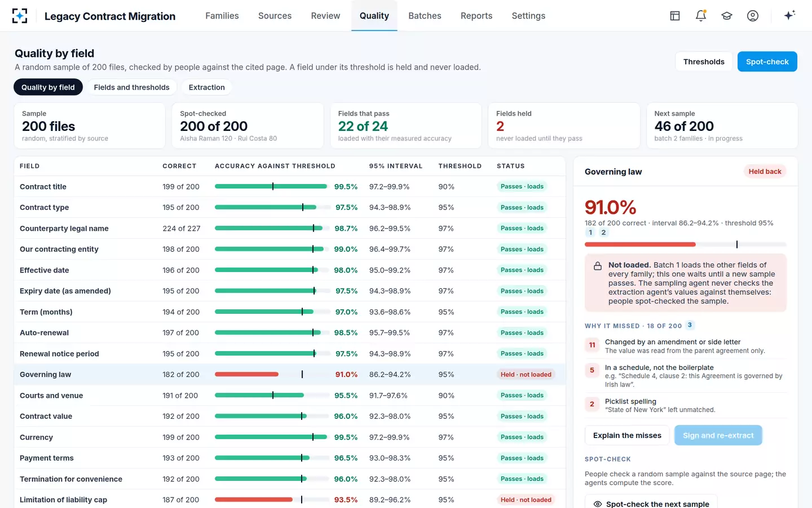Click the 98.7% accuracy value for Counterparty legal name

346,228
